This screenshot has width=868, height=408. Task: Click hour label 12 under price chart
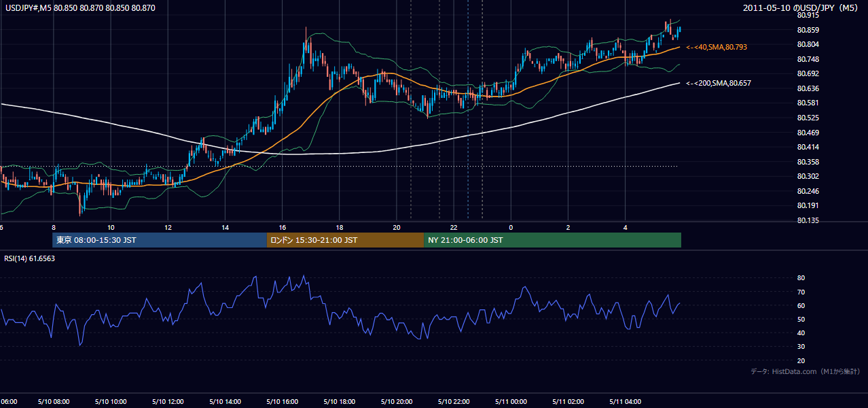coord(167,227)
